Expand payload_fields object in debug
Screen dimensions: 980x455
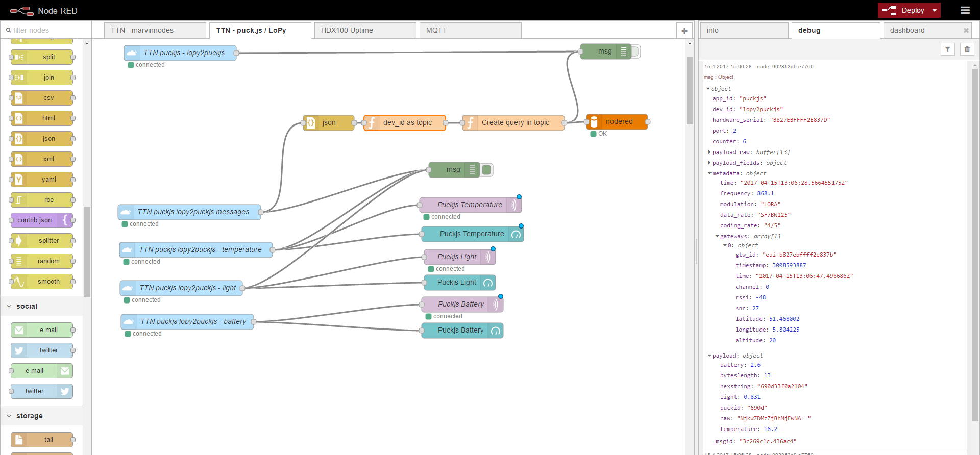(x=709, y=163)
